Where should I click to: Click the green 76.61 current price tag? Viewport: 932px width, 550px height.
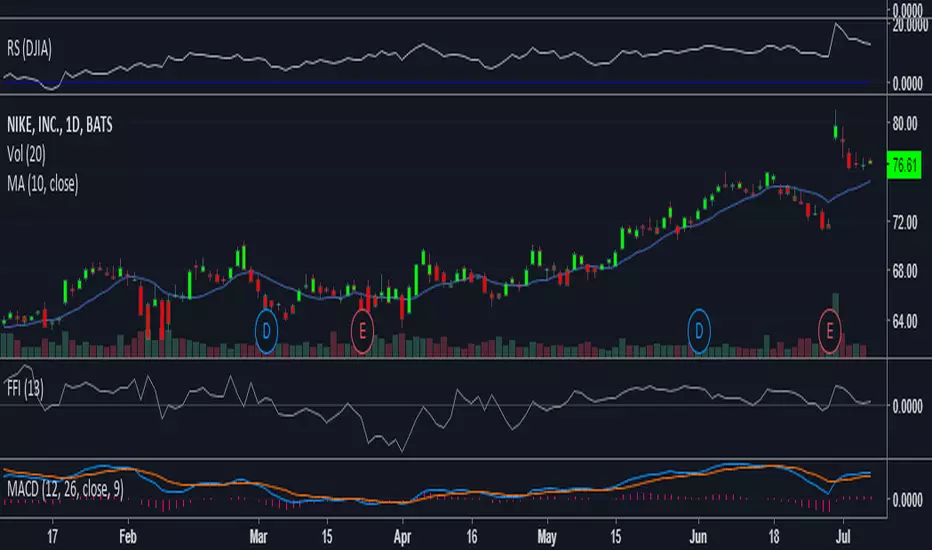pyautogui.click(x=904, y=165)
